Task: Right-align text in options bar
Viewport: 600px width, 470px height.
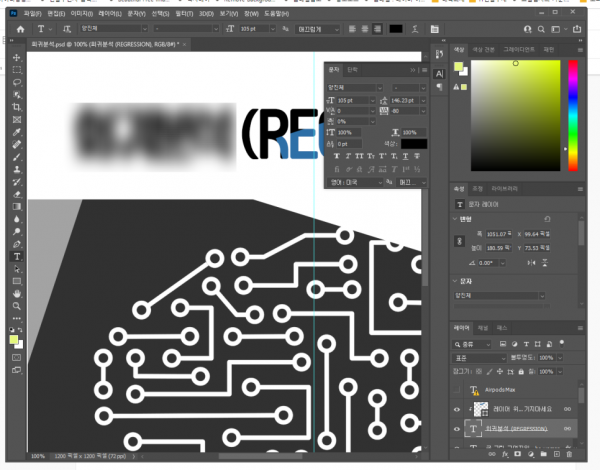Action: [377, 29]
